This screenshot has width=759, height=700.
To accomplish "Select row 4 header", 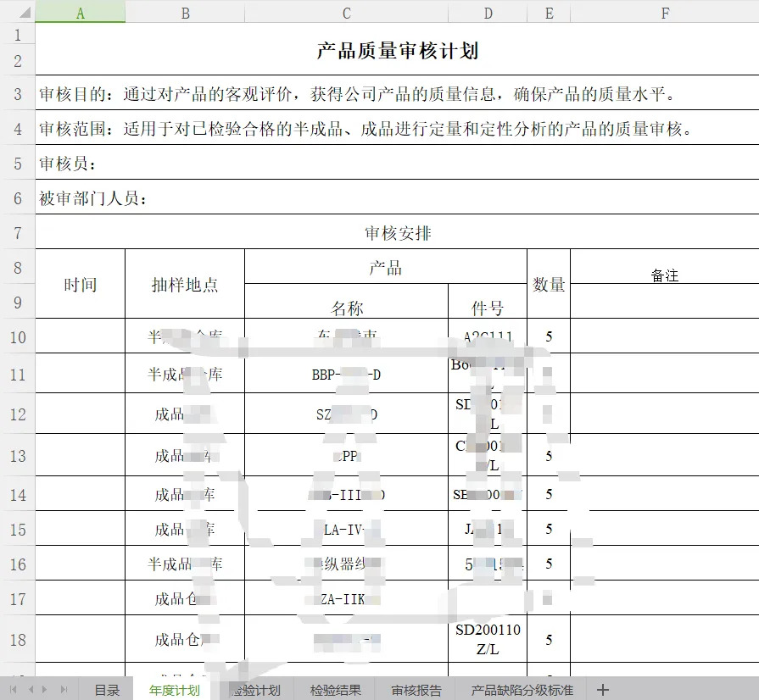I will click(18, 128).
